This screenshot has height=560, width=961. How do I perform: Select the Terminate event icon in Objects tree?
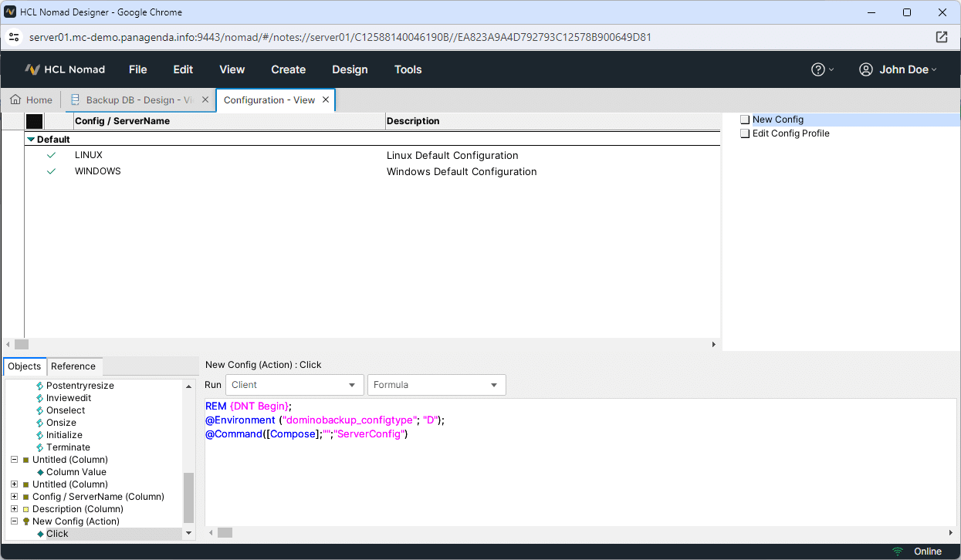(x=39, y=447)
